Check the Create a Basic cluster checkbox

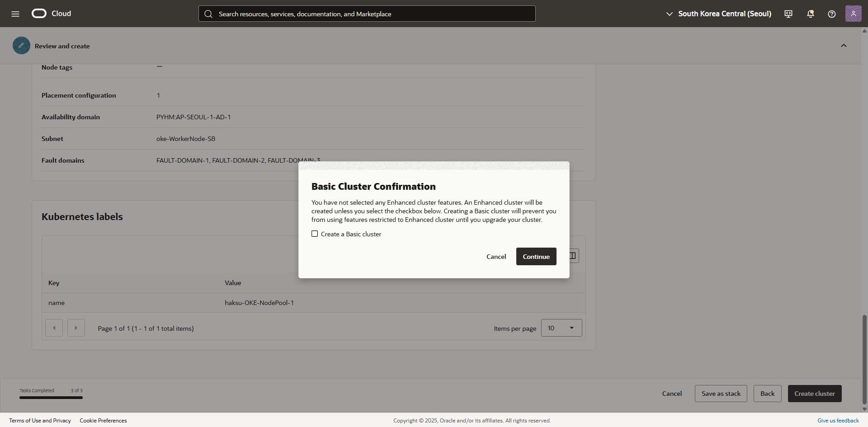coord(315,234)
